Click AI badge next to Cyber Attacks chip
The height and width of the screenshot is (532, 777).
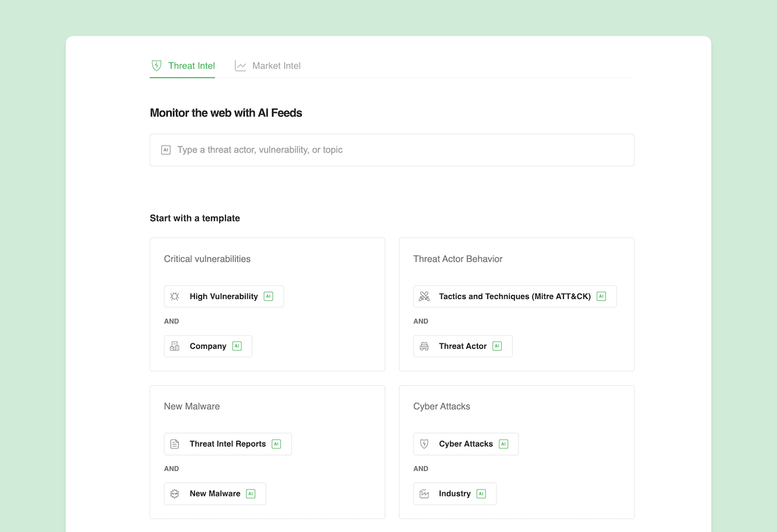[504, 444]
